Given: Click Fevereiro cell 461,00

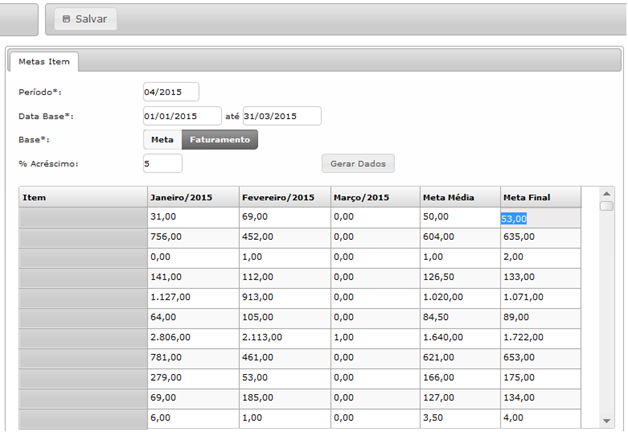Looking at the screenshot, I should point(285,357).
